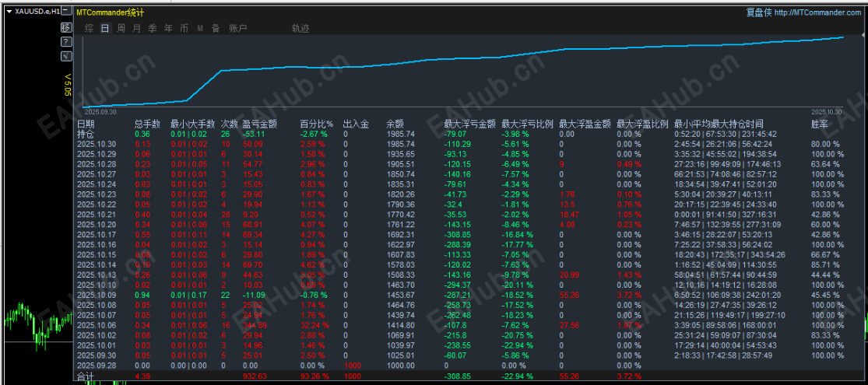The height and width of the screenshot is (385, 868).
Task: Toggle the √ checkmark icon button
Action: tap(66, 56)
